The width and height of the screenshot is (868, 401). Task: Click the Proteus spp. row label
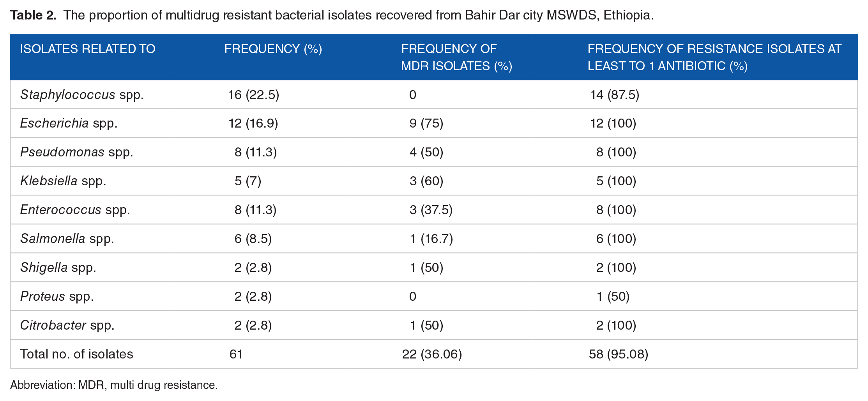[x=57, y=296]
